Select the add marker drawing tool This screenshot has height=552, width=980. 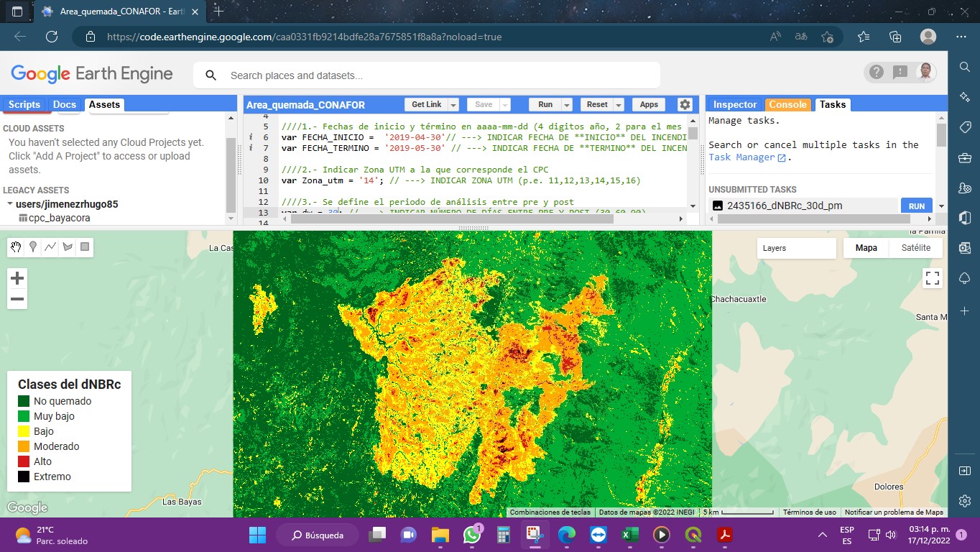(33, 247)
